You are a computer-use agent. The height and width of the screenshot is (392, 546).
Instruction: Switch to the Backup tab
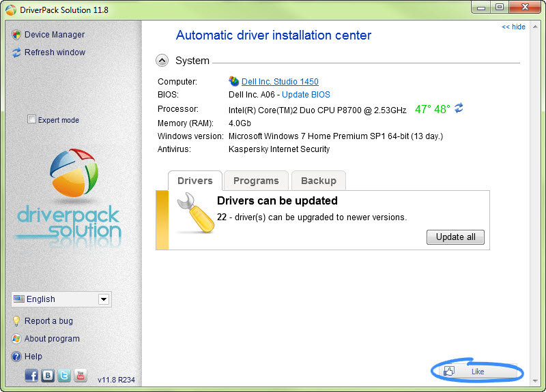coord(319,181)
